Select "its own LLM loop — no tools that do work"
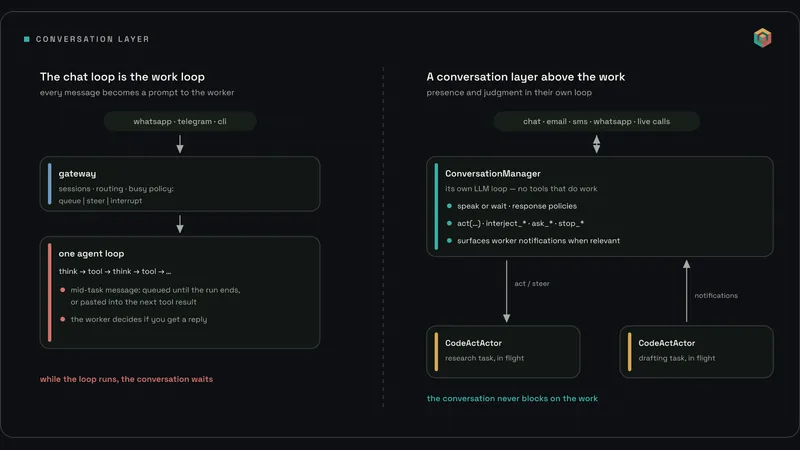The height and width of the screenshot is (450, 800). coord(521,188)
